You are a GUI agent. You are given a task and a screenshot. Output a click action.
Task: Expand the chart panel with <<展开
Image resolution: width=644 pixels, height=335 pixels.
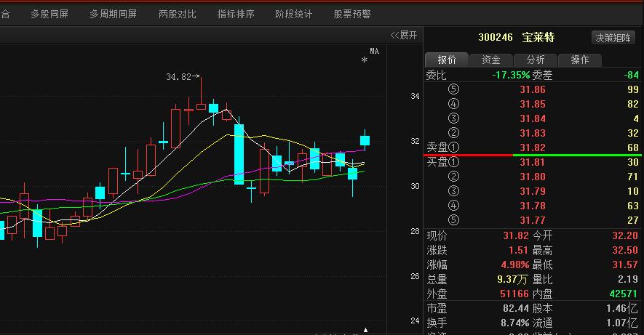[404, 35]
